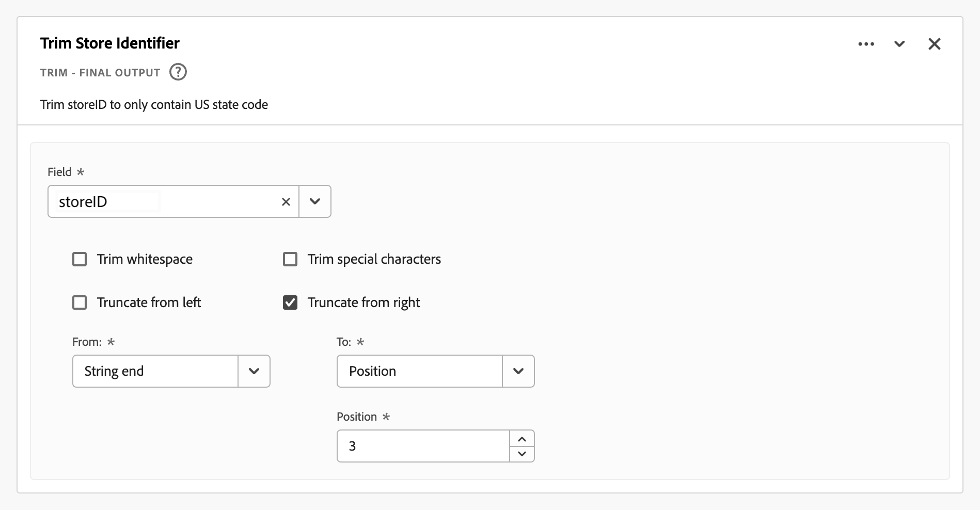The image size is (980, 510).
Task: Click inside the Position number input
Action: pos(423,446)
